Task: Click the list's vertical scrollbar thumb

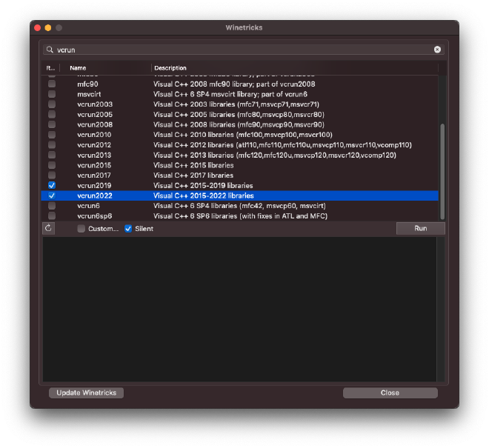Action: click(x=442, y=172)
